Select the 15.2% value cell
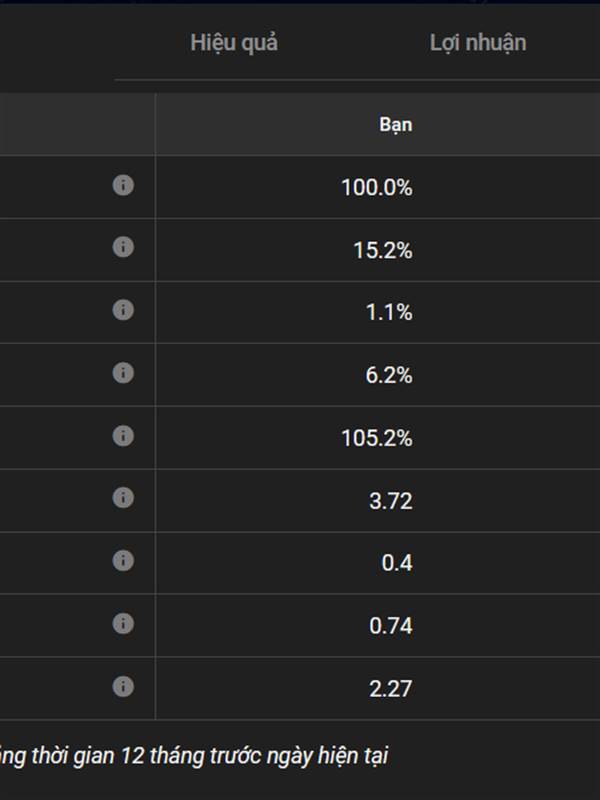 point(383,250)
